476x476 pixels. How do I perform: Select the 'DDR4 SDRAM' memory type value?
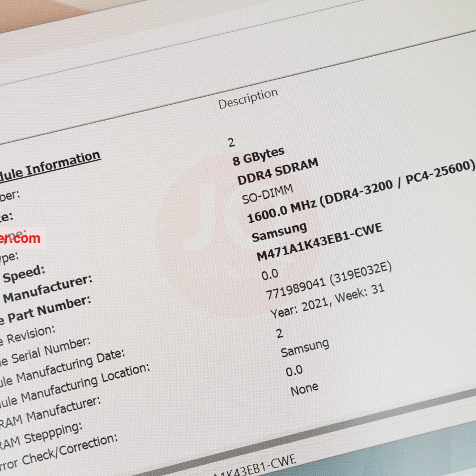(278, 171)
